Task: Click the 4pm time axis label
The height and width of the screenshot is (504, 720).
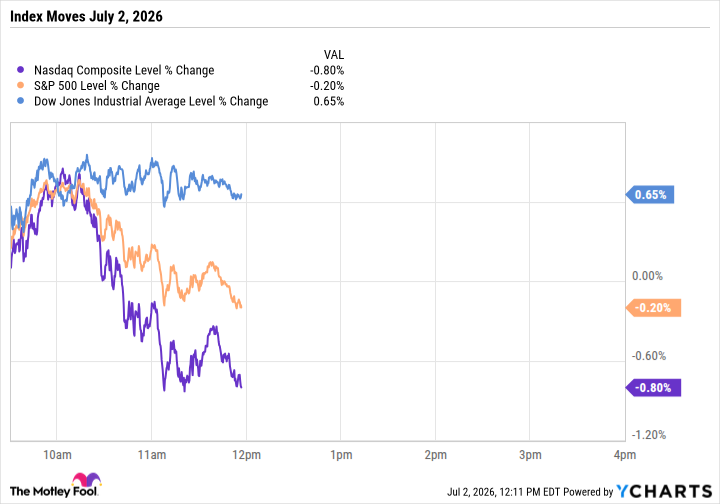Action: point(625,455)
